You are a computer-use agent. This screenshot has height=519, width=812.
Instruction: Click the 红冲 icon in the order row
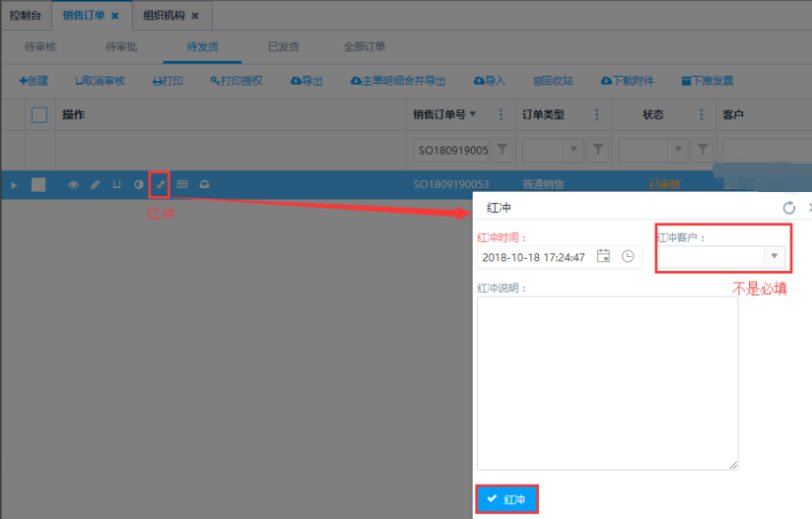[x=160, y=184]
